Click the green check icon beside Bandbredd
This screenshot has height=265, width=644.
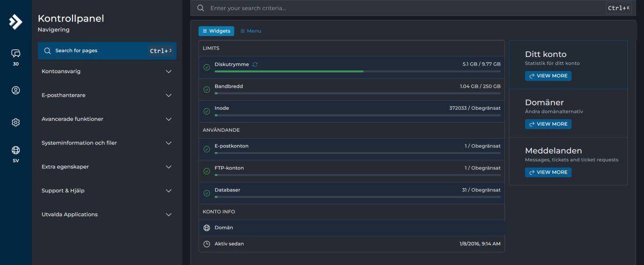(207, 90)
